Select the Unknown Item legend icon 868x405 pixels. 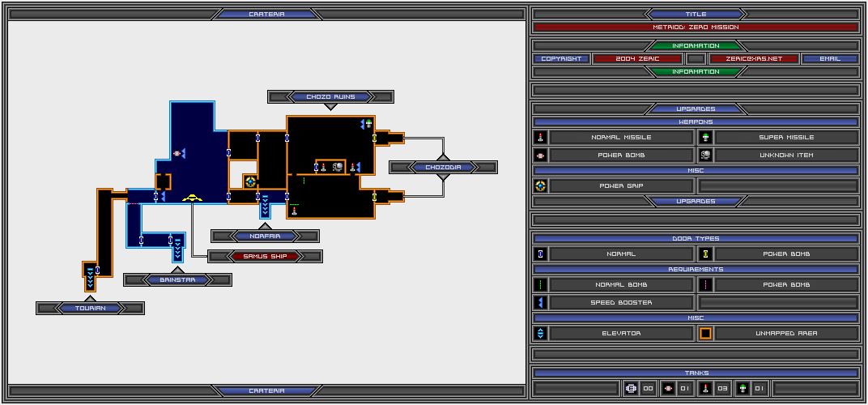(x=705, y=155)
